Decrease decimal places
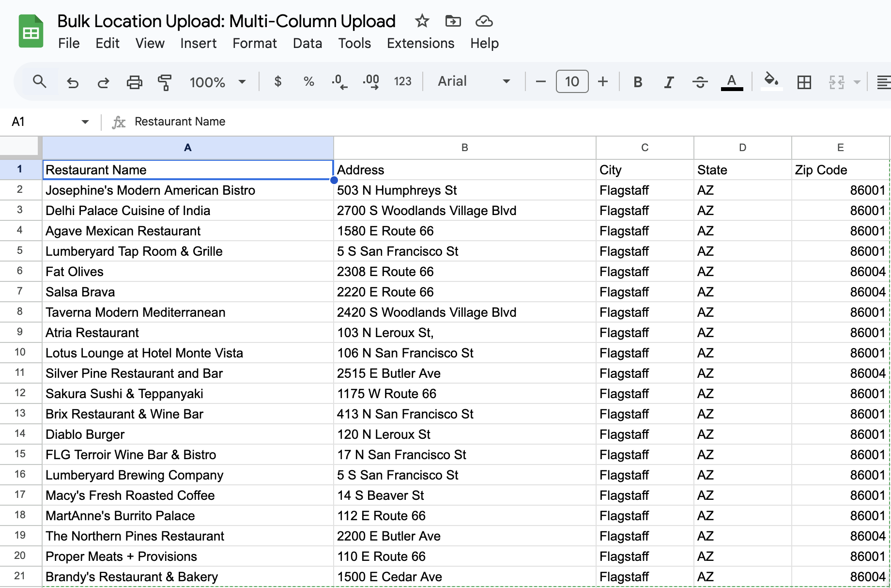891x588 pixels. [x=339, y=81]
